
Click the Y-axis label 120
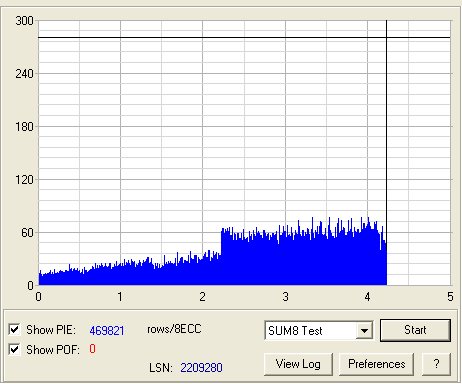click(x=24, y=180)
